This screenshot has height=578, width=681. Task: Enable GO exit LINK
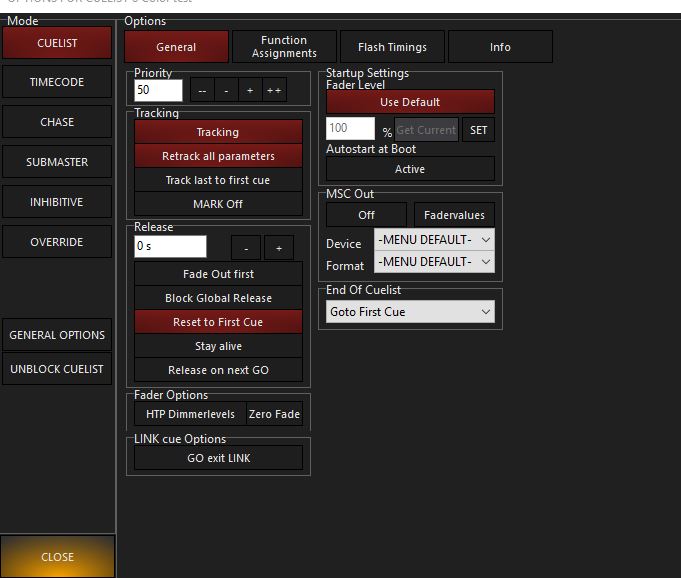(x=218, y=458)
